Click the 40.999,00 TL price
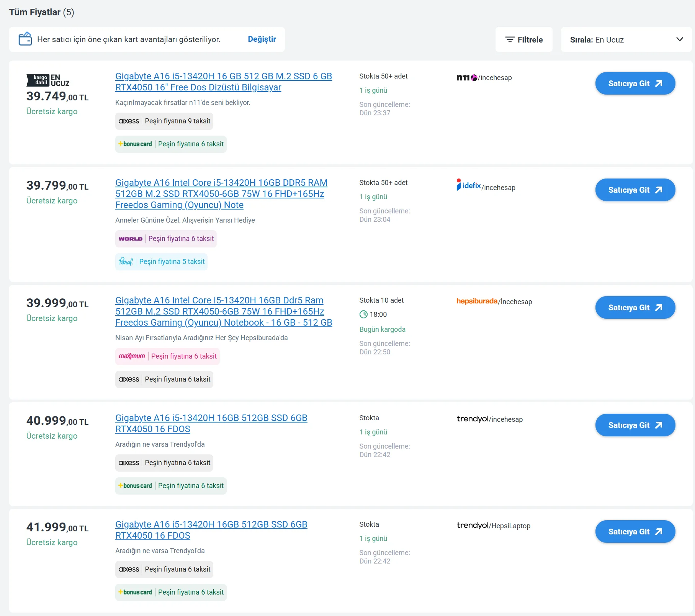The height and width of the screenshot is (616, 695). click(x=57, y=421)
